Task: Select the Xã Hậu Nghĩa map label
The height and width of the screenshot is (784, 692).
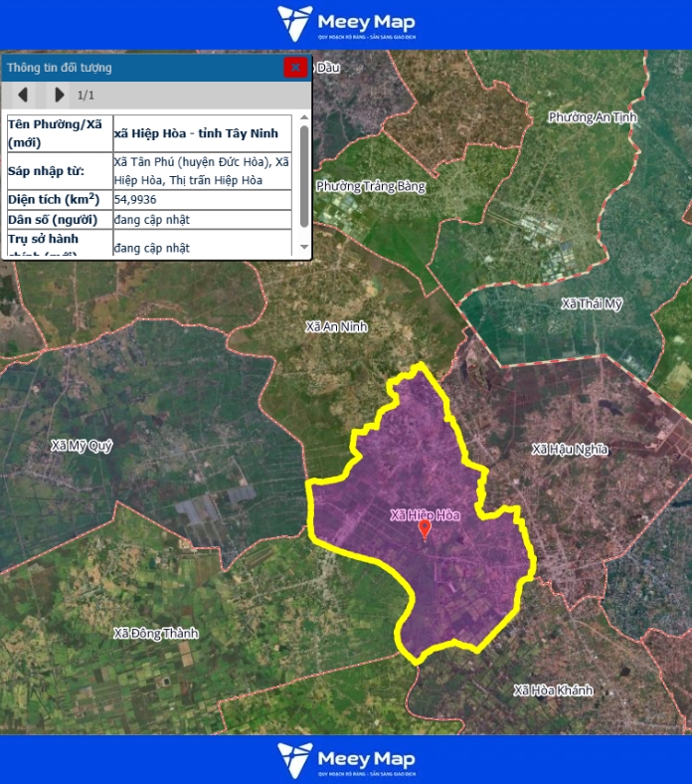Action: pyautogui.click(x=570, y=450)
